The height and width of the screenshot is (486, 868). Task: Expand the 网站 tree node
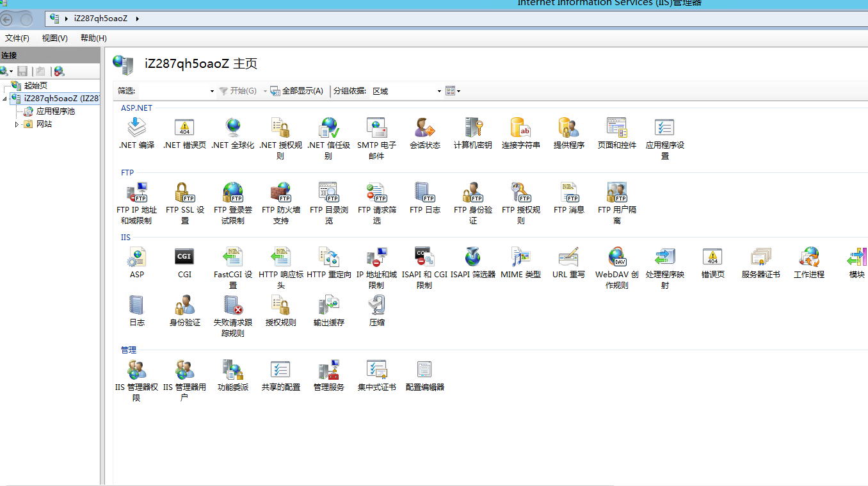point(17,124)
